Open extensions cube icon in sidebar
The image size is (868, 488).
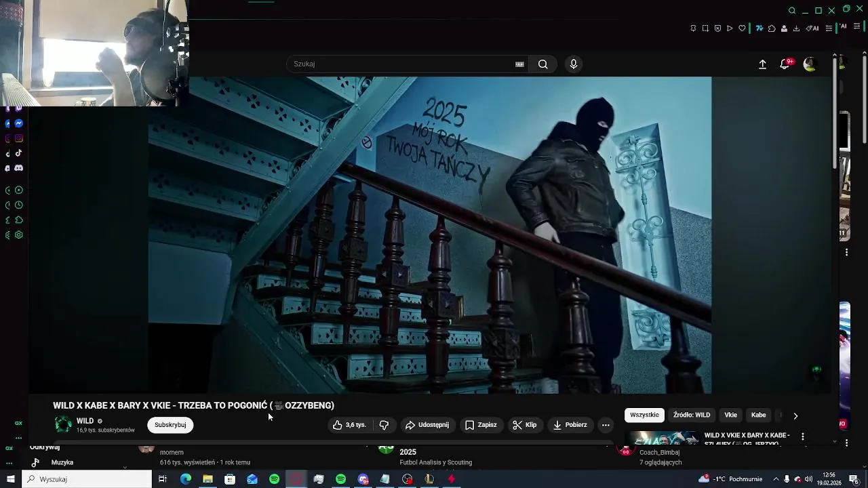[18, 220]
